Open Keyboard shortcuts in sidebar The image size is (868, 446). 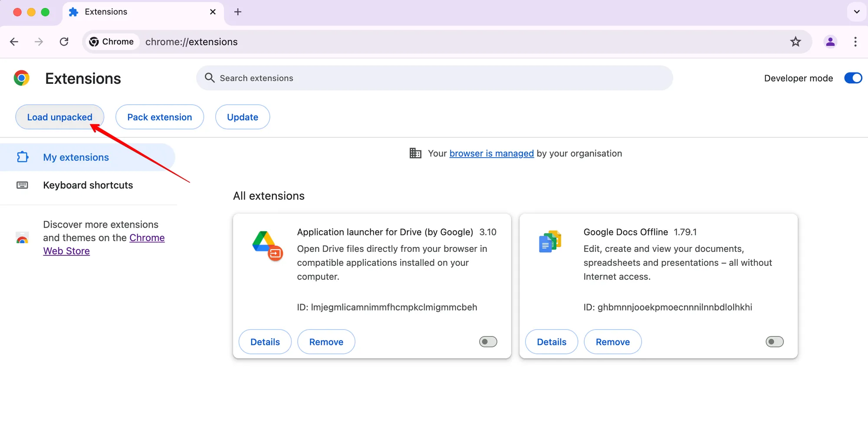pyautogui.click(x=88, y=185)
